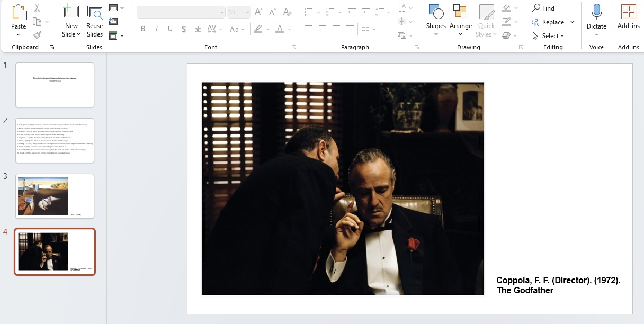Image resolution: width=644 pixels, height=324 pixels.
Task: Click the Format Painter brush icon
Action: pos(37,35)
